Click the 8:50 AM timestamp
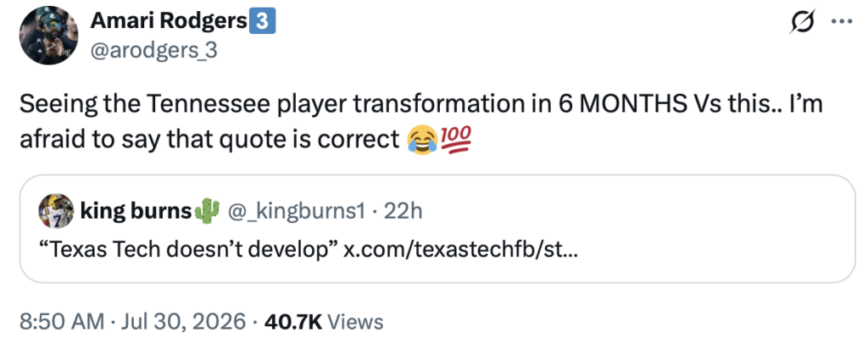 [x=61, y=321]
